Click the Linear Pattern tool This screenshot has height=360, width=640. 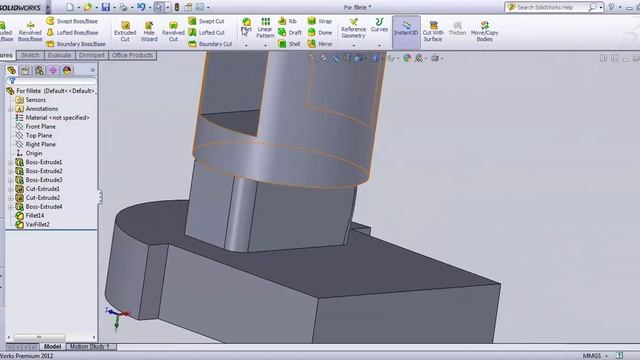[265, 28]
